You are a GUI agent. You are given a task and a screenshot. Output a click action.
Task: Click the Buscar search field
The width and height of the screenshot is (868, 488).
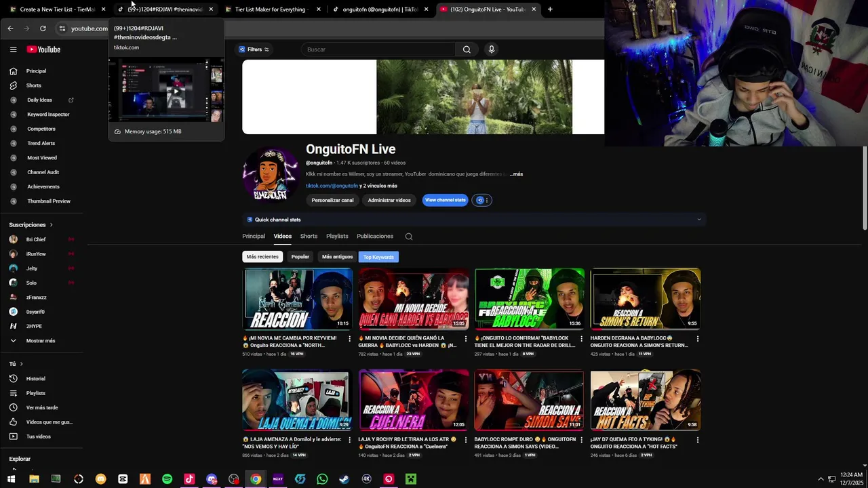(380, 49)
